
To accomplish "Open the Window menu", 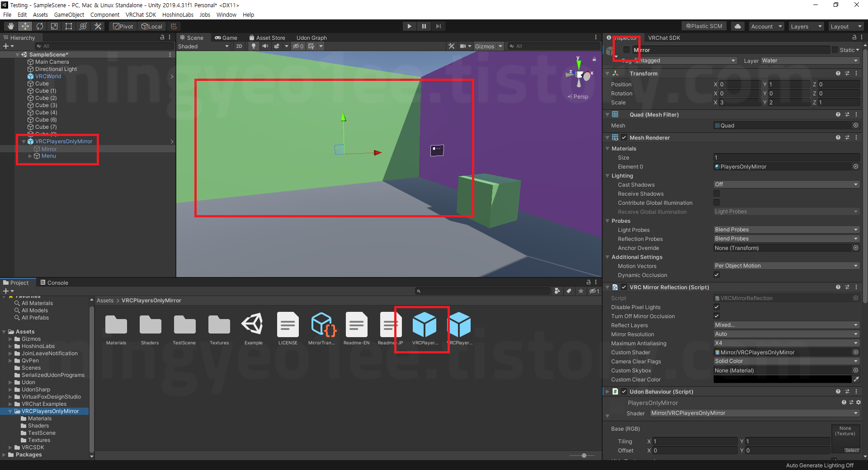I will coord(226,14).
